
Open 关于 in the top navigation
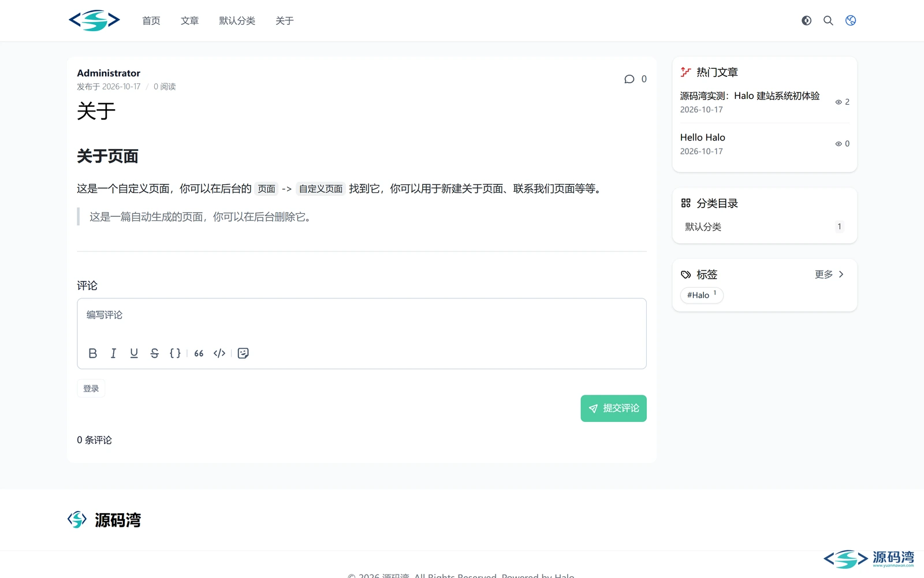284,21
